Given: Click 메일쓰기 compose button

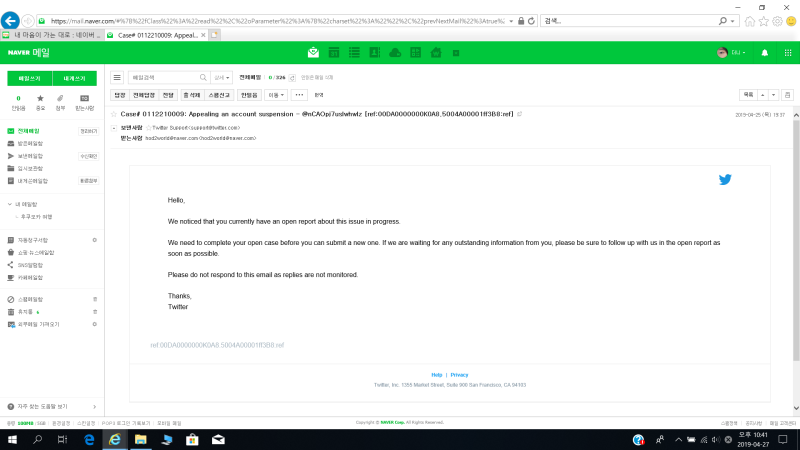Looking at the screenshot, I should pos(30,79).
